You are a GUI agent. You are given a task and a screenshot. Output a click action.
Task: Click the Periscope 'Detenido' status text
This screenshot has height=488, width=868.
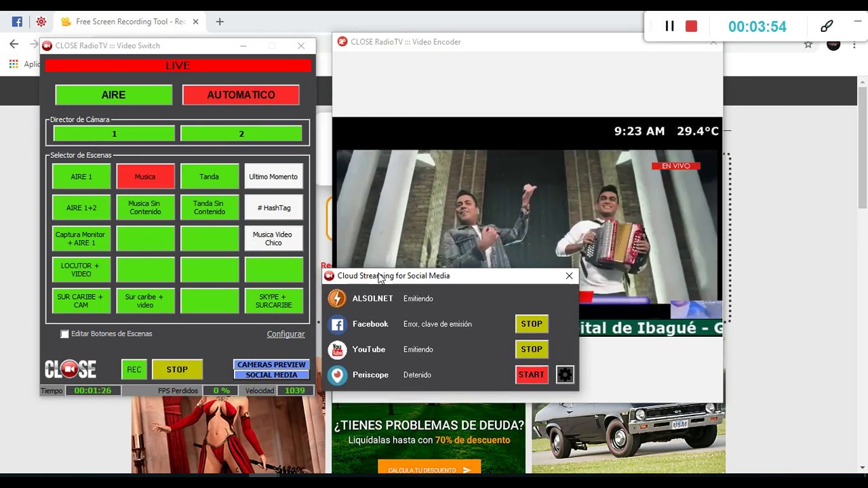(417, 375)
